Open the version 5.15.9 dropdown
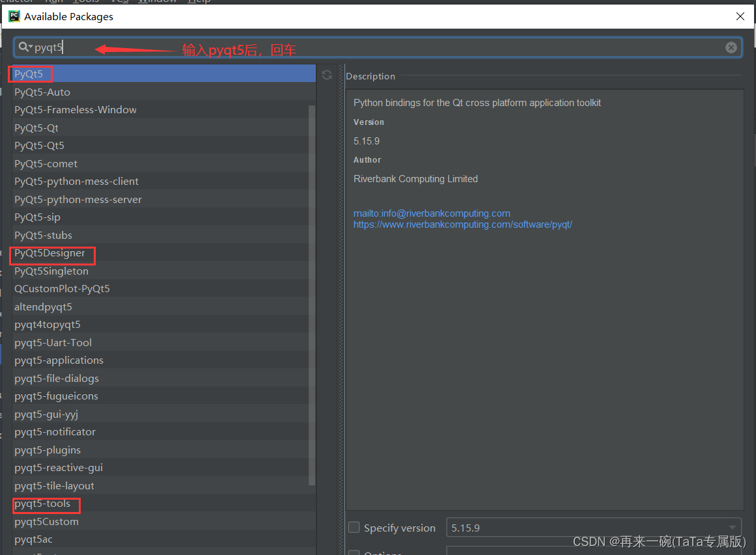This screenshot has height=555, width=756. point(593,528)
